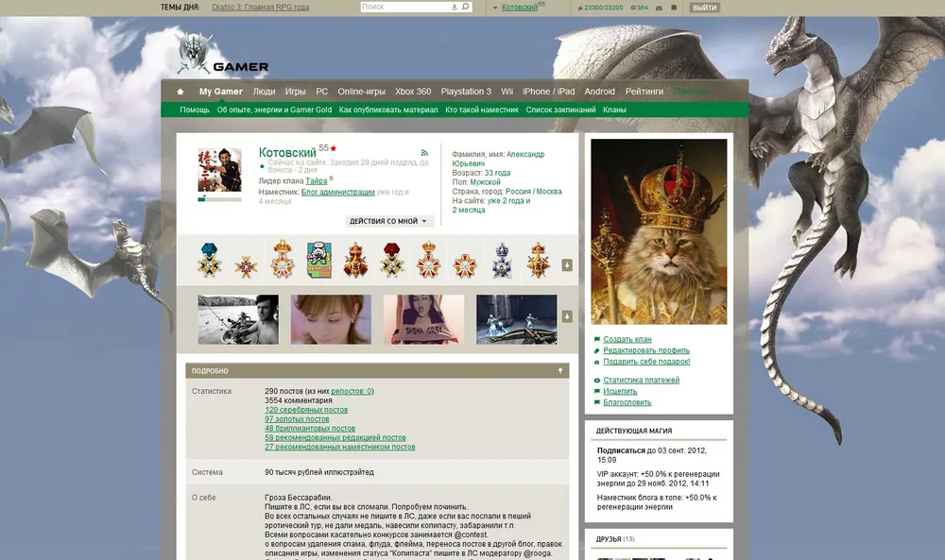Screen dimensions: 945x560
Task: Click the pencil icon beside Редактировать профиль
Action: (597, 350)
